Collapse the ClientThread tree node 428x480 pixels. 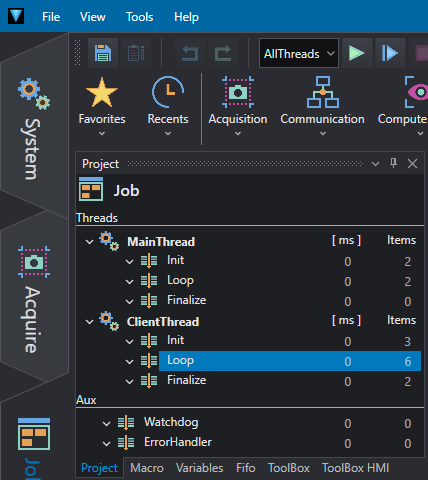pos(89,322)
